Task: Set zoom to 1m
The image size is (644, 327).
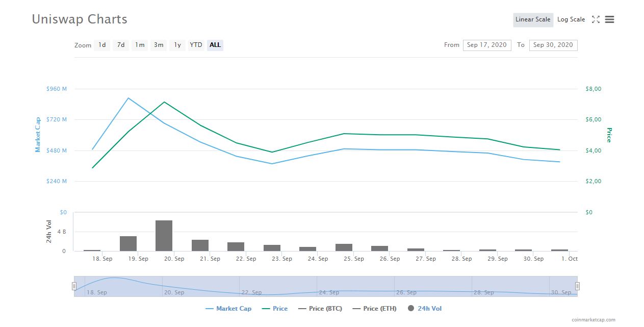Action: click(x=140, y=45)
